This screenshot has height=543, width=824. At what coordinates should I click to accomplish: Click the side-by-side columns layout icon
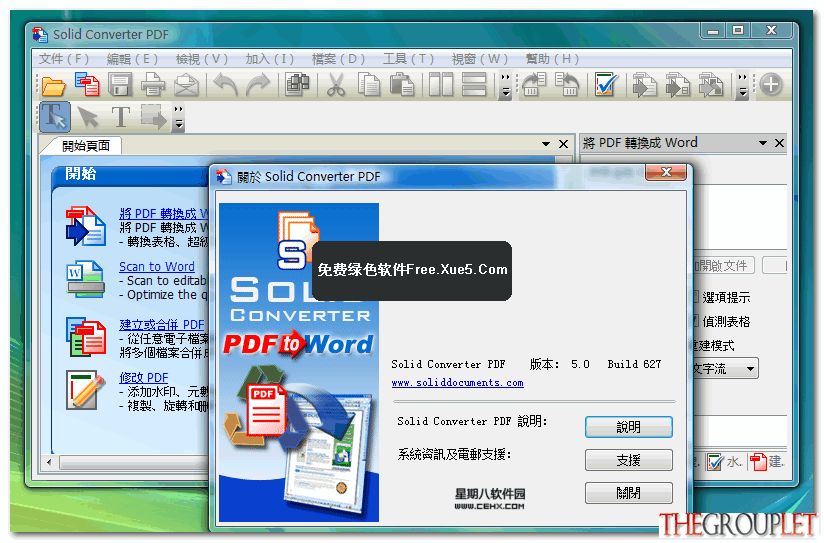click(441, 85)
